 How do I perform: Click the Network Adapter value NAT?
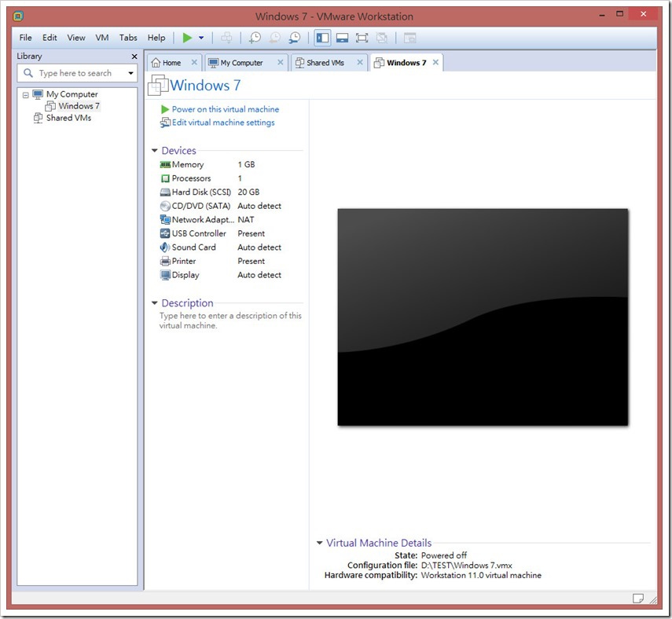[246, 220]
